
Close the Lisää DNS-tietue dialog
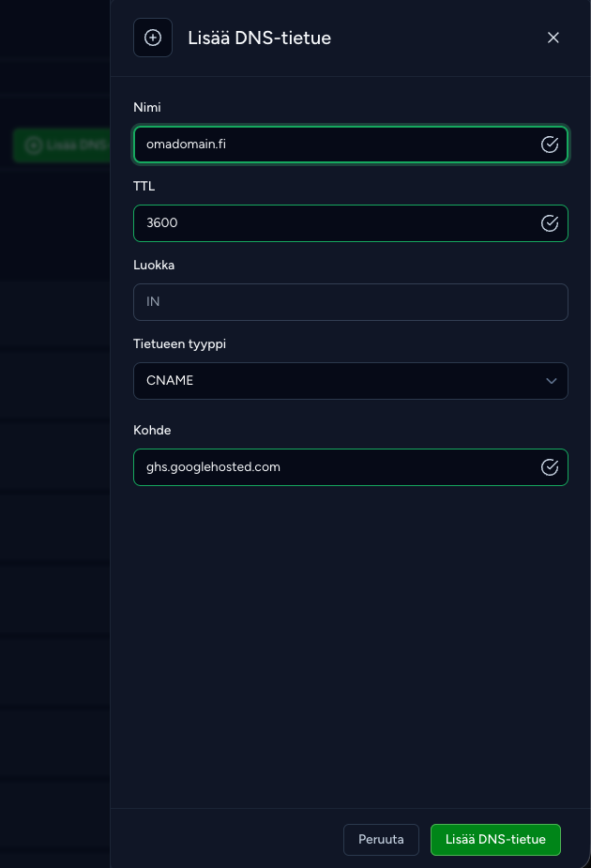click(553, 38)
